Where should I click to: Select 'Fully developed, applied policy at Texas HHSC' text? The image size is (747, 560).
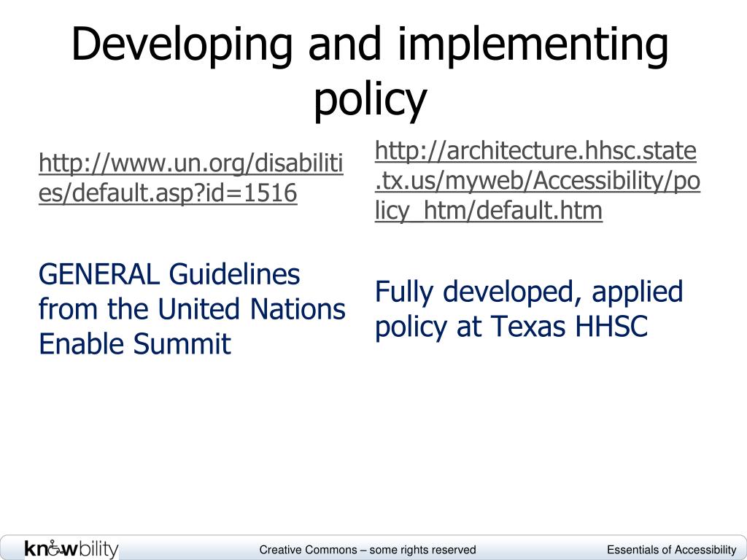[x=529, y=309]
